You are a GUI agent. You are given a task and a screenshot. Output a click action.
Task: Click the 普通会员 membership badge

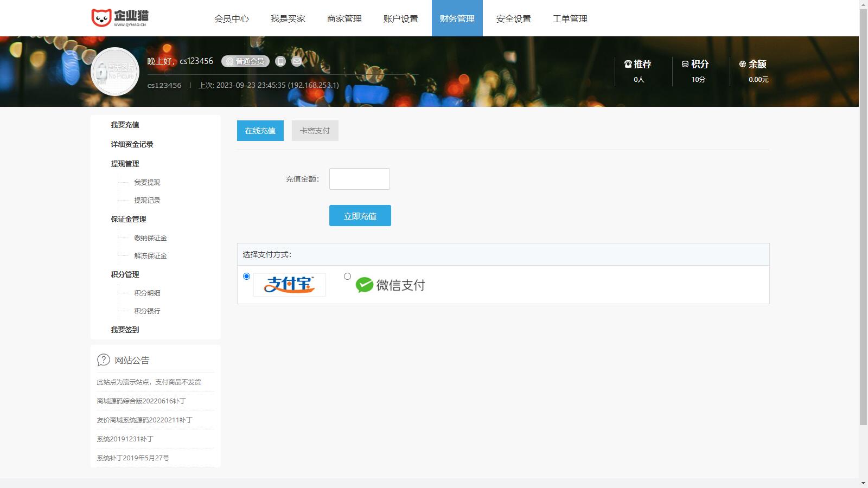(245, 61)
